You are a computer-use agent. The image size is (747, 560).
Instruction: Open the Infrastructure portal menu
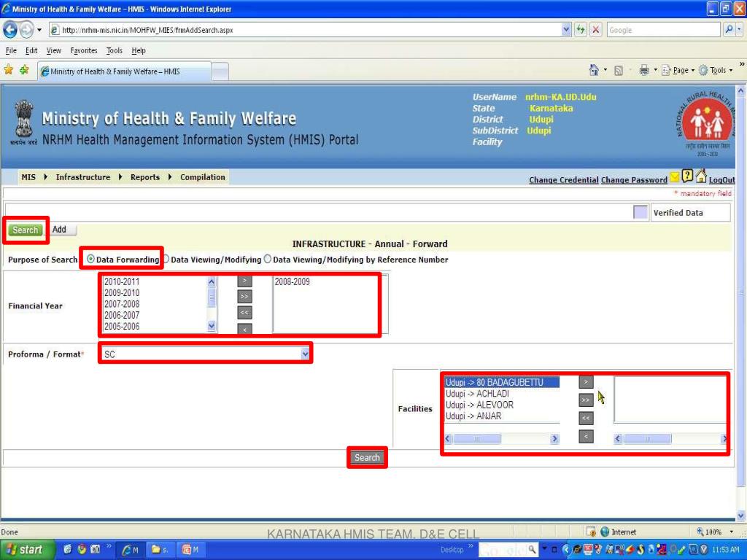point(83,177)
